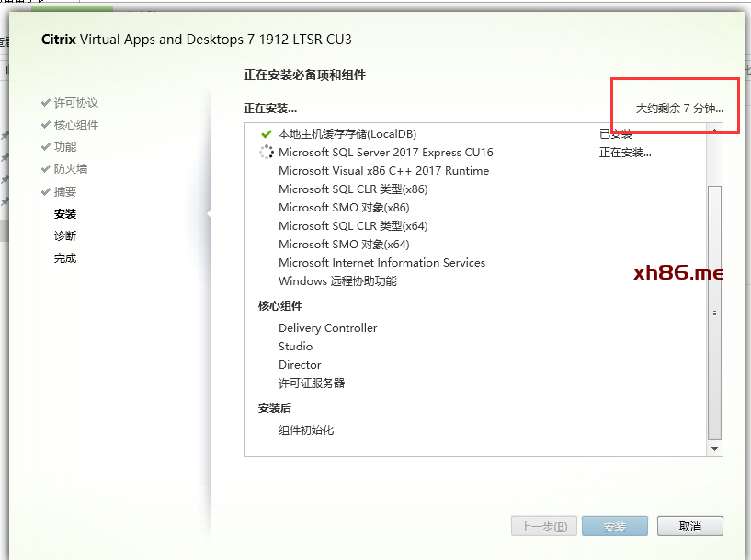Click Microsoft SMO 对象(x86) row

pyautogui.click(x=344, y=208)
